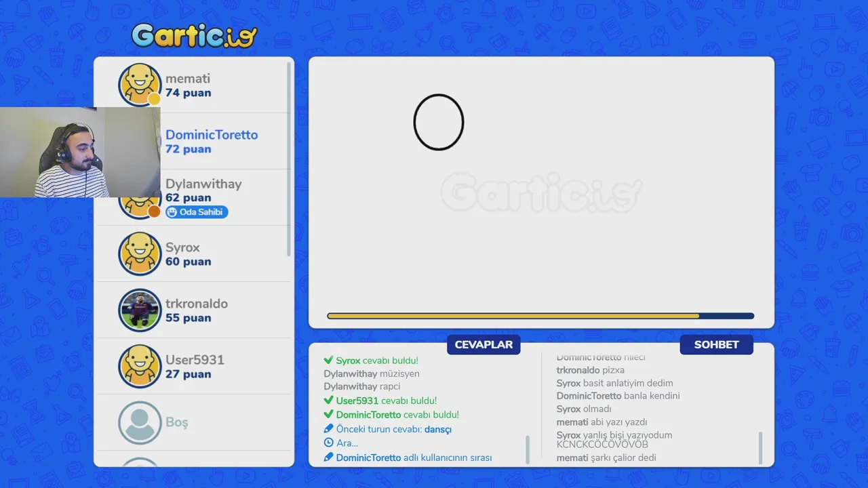868x488 pixels.
Task: Click the clock icon beside Ara...
Action: [x=328, y=443]
